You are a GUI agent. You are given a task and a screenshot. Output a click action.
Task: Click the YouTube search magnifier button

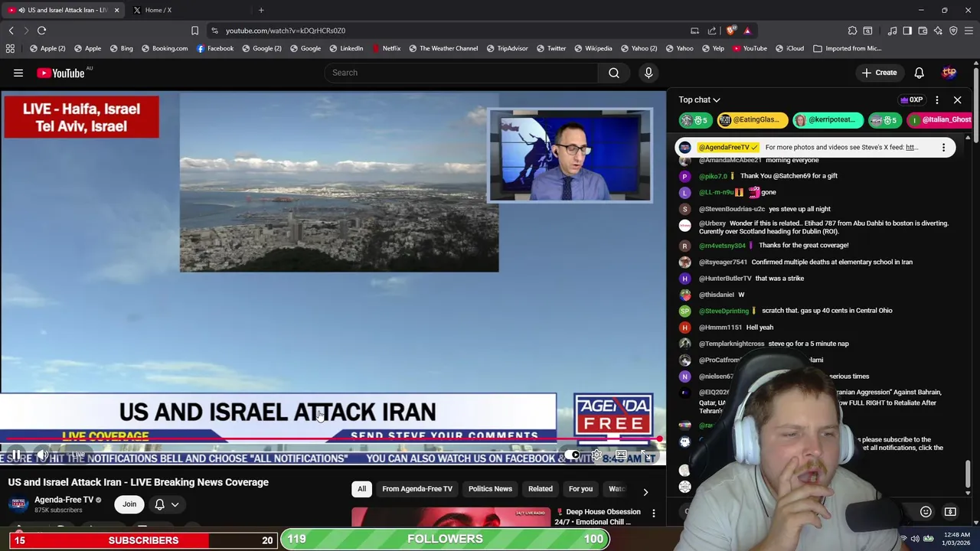(614, 73)
